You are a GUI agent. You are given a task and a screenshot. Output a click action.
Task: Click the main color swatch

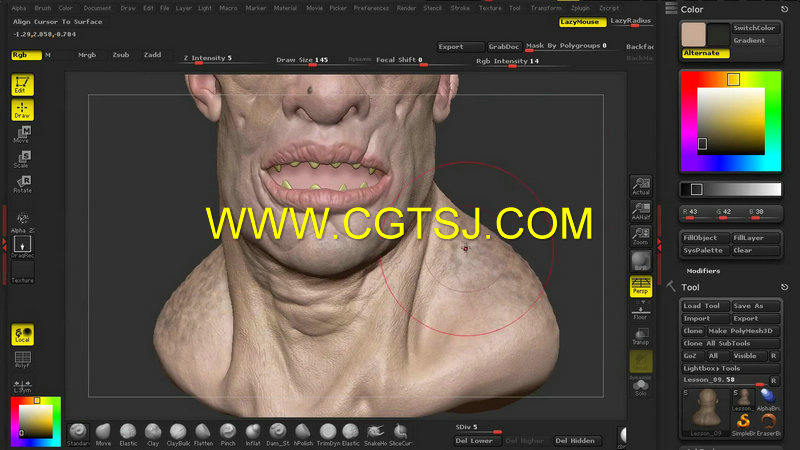[x=694, y=34]
